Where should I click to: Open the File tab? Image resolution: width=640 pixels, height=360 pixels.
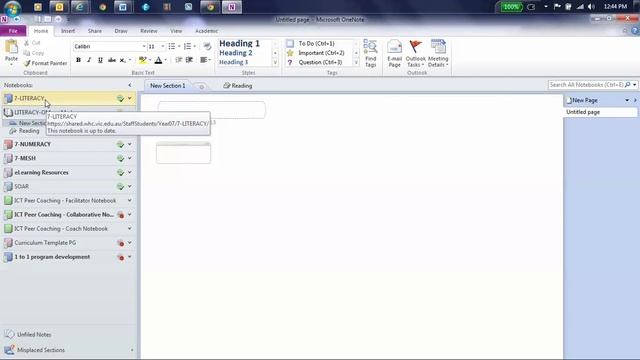tap(13, 31)
